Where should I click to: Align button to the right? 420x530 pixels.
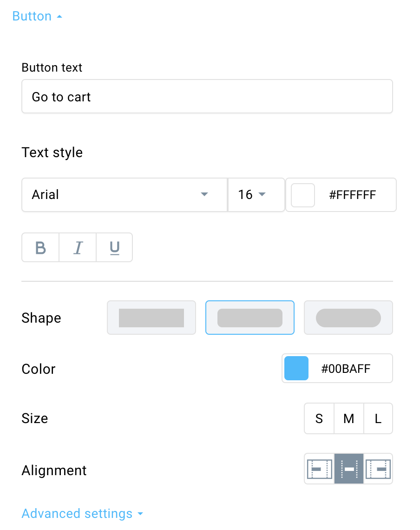[x=378, y=469]
